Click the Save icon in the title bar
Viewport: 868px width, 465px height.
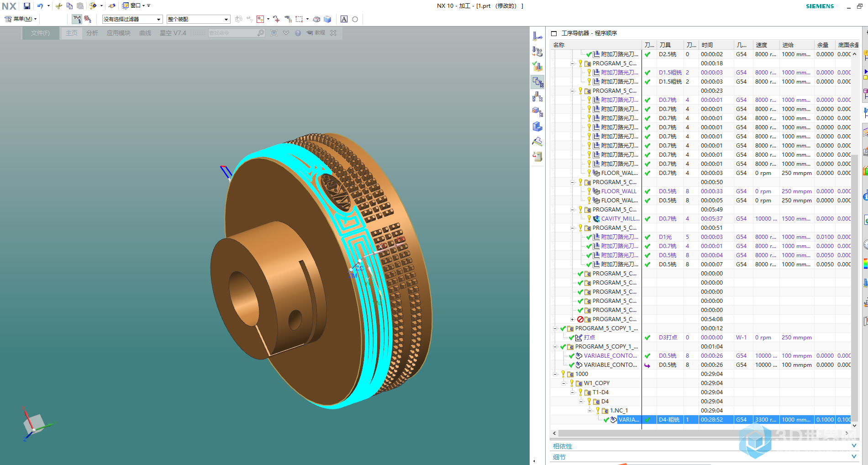point(27,6)
